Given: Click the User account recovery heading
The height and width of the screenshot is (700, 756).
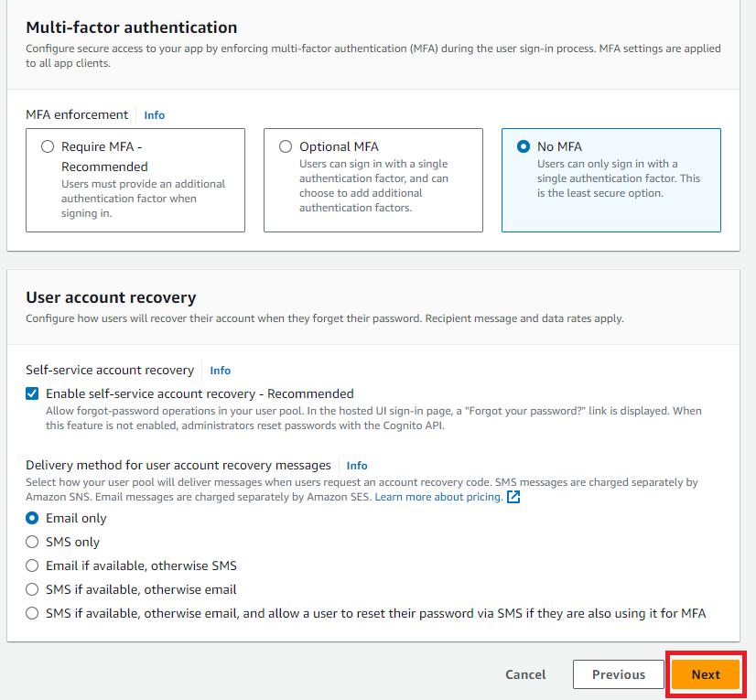Looking at the screenshot, I should coord(111,297).
